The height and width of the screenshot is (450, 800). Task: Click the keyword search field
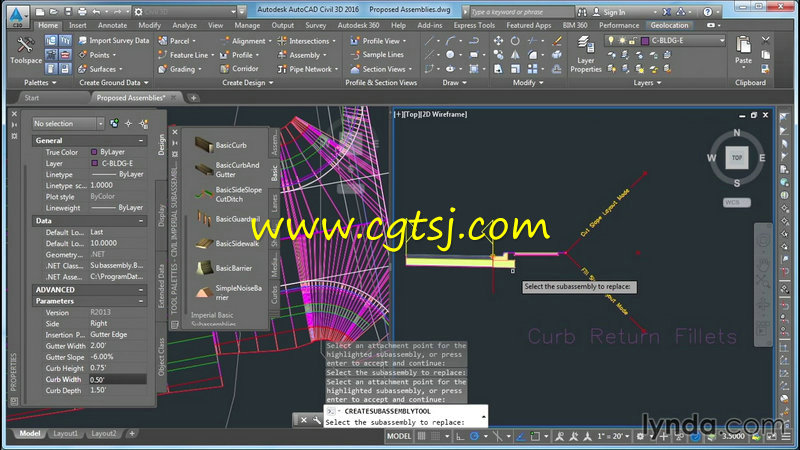pyautogui.click(x=521, y=12)
